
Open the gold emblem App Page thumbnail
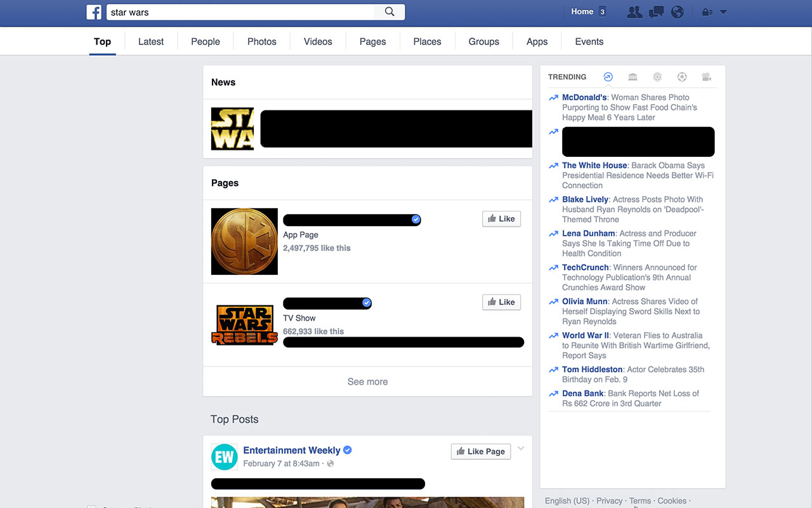click(244, 241)
